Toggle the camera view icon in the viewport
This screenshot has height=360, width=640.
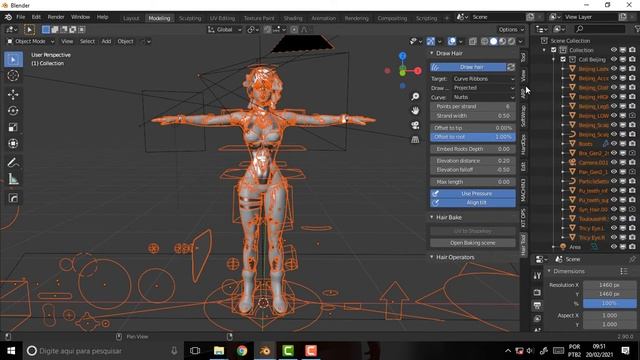click(x=415, y=125)
